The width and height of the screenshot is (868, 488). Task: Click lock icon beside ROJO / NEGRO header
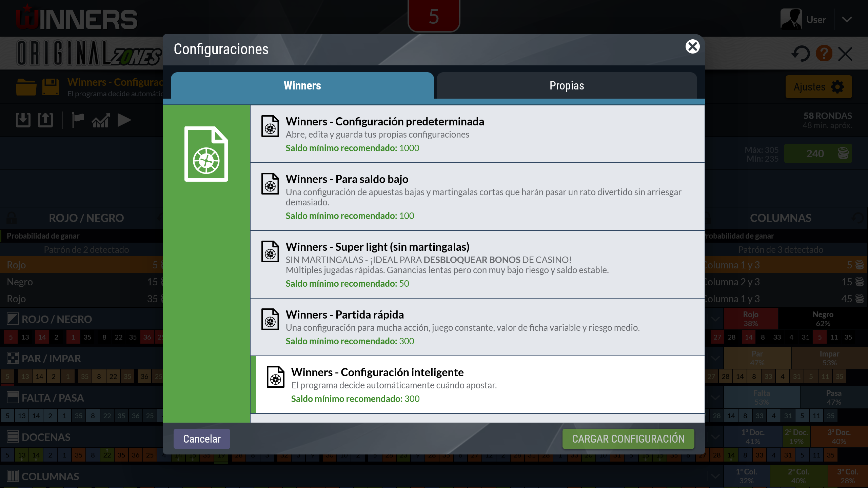pyautogui.click(x=12, y=218)
